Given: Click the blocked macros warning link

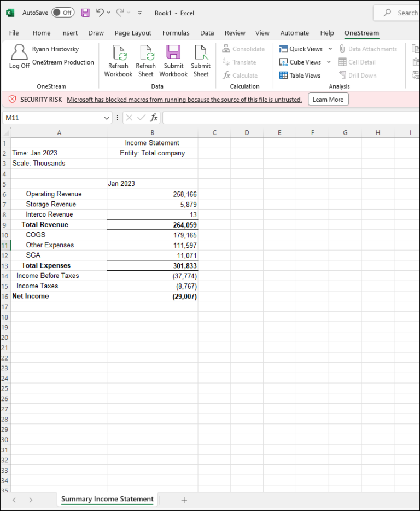Looking at the screenshot, I should click(184, 100).
